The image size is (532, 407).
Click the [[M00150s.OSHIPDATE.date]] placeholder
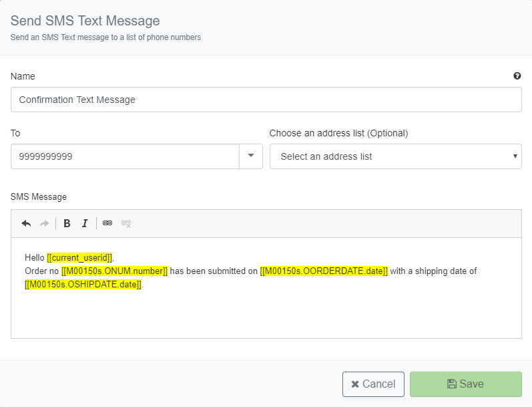click(x=83, y=284)
